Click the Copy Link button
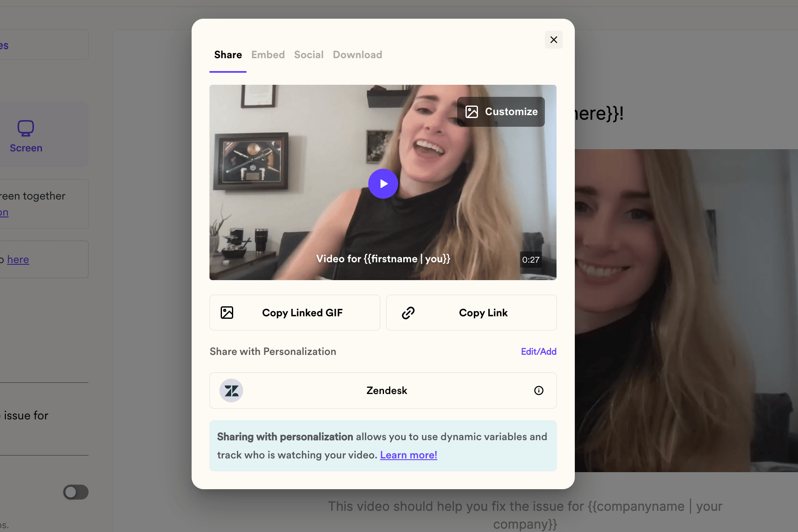 pyautogui.click(x=471, y=313)
